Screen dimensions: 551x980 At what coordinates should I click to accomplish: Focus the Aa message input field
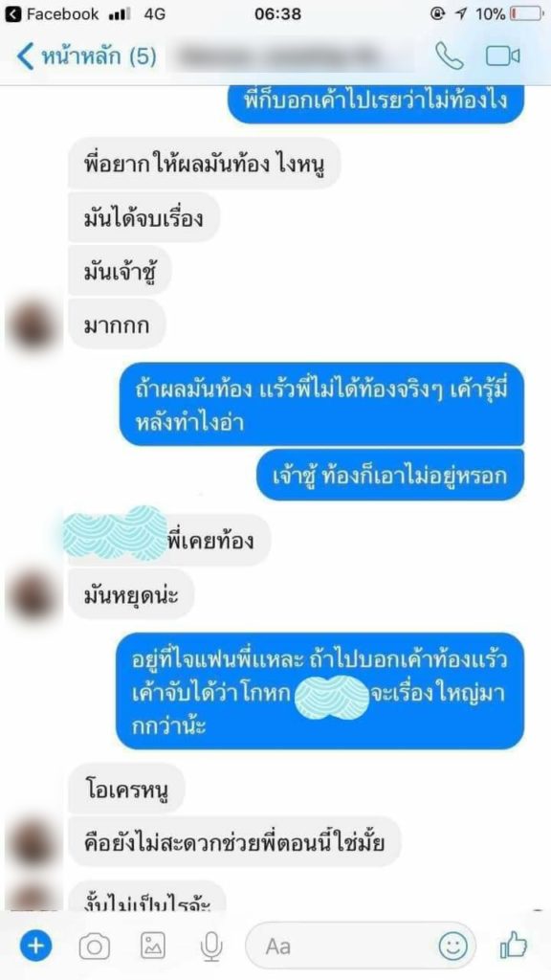click(x=361, y=947)
